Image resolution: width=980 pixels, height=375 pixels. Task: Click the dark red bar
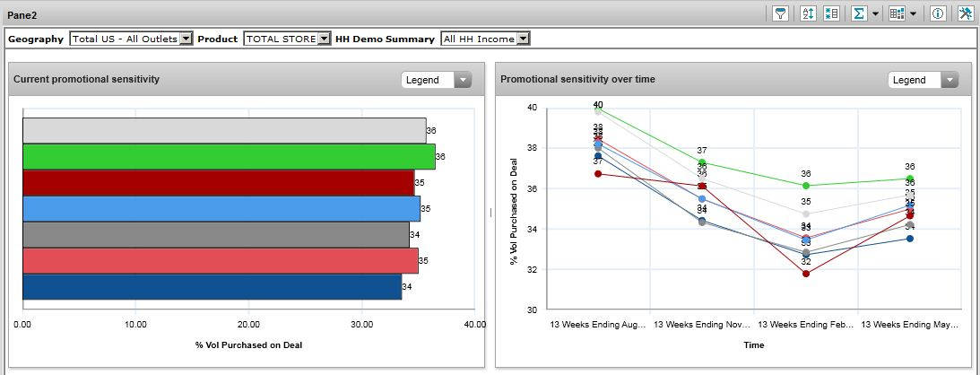[x=218, y=183]
